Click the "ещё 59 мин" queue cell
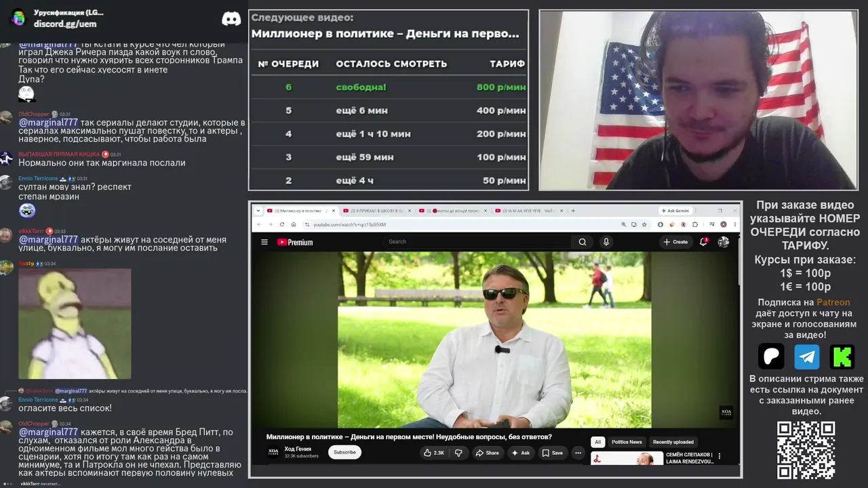The width and height of the screenshot is (868, 488). point(365,157)
